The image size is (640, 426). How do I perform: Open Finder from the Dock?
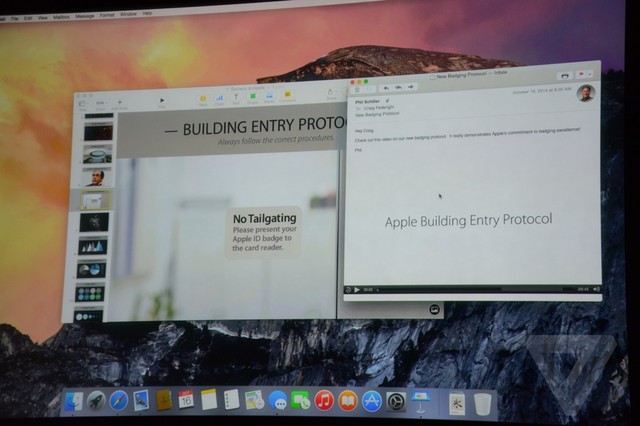click(x=74, y=402)
